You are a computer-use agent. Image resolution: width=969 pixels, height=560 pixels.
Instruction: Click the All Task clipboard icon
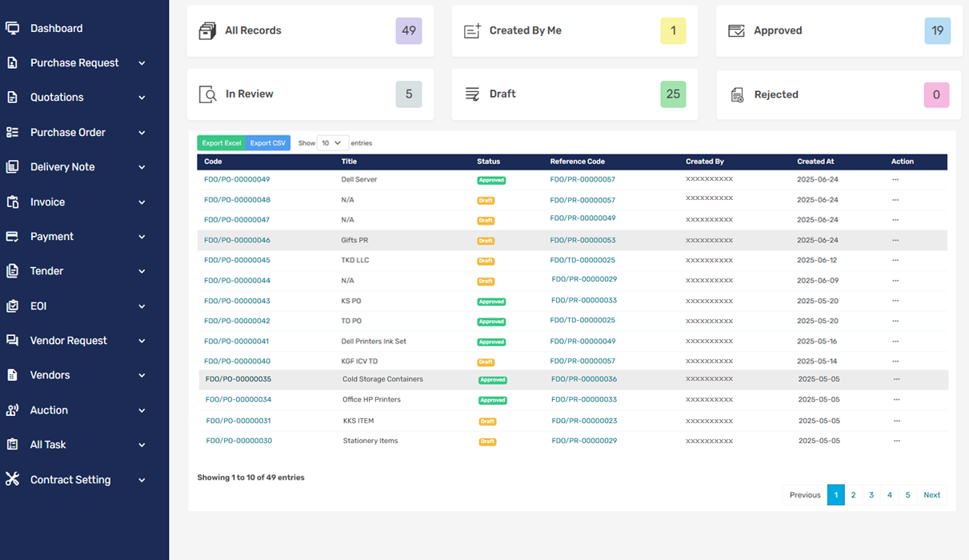pyautogui.click(x=12, y=444)
